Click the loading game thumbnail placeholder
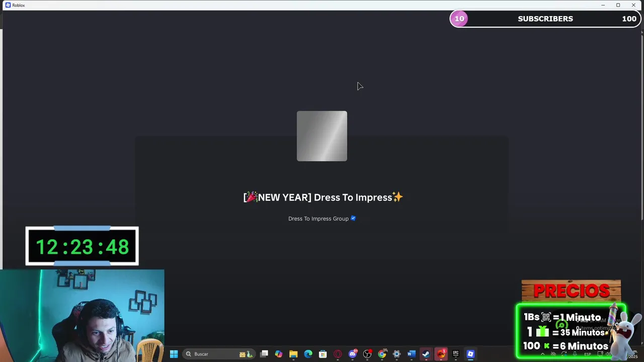The width and height of the screenshot is (644, 362). click(322, 136)
